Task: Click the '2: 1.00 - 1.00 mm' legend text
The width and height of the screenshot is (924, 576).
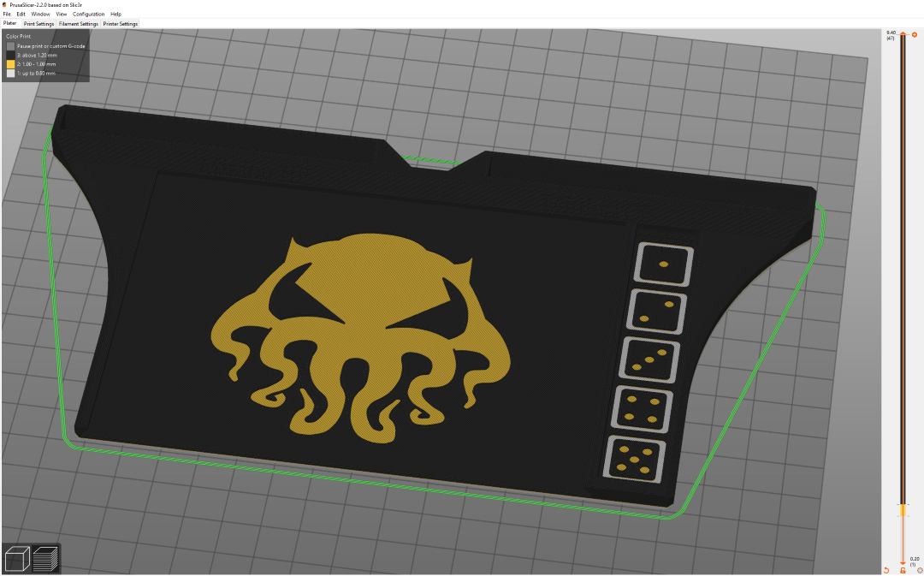Action: pyautogui.click(x=37, y=63)
